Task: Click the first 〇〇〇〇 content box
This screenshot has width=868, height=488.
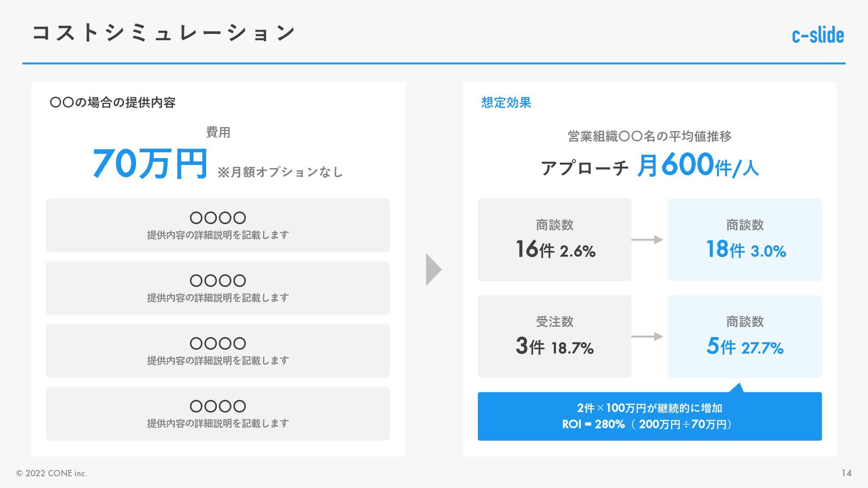Action: (x=217, y=225)
